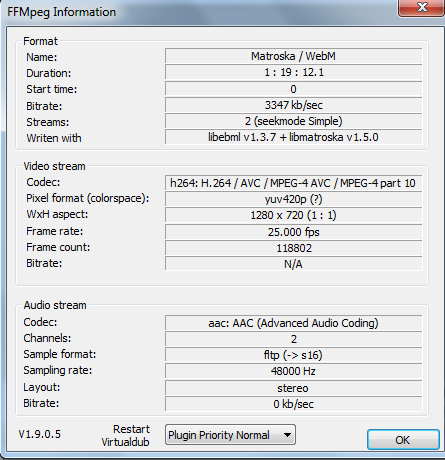Viewport: 445px width, 460px height.
Task: Click the Sample format: label
Action: (60, 354)
